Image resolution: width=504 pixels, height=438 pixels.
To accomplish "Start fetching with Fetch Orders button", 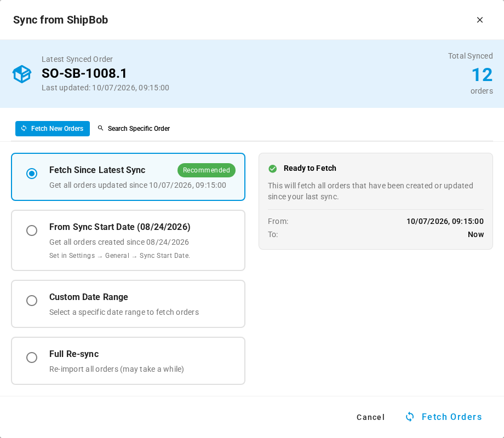I will pyautogui.click(x=444, y=417).
